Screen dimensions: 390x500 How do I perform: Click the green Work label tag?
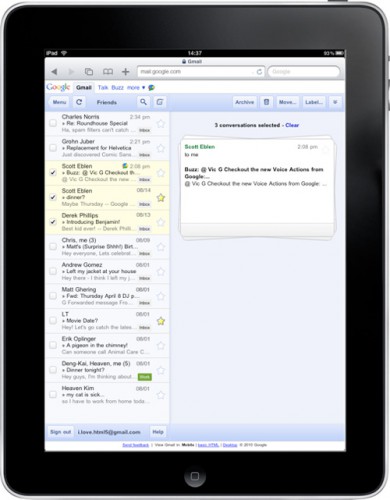pos(145,377)
